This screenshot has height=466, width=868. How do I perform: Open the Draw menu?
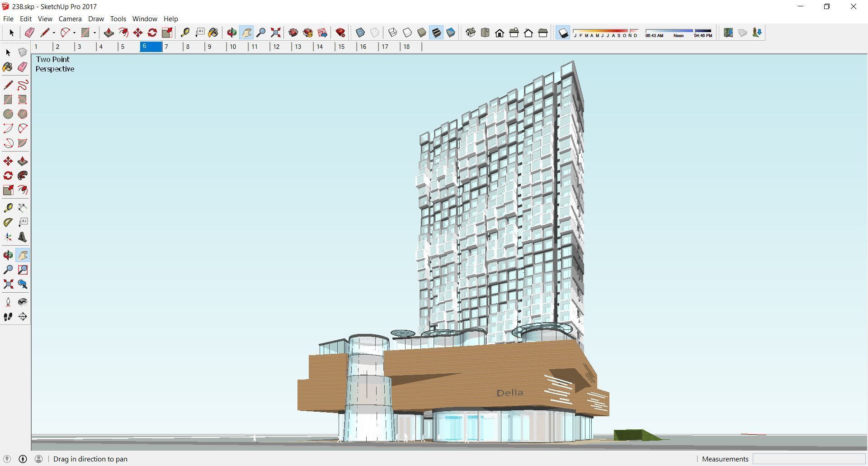click(x=96, y=19)
